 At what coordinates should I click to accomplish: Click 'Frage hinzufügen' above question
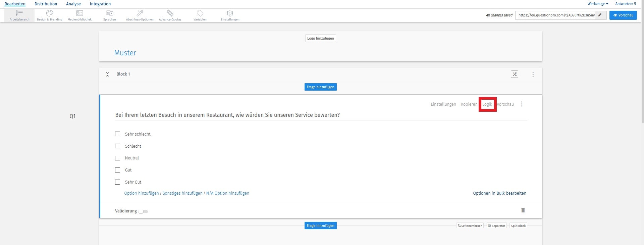(320, 87)
